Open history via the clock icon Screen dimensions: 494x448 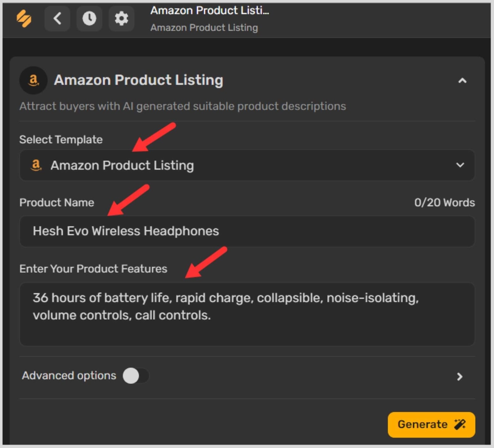[89, 19]
